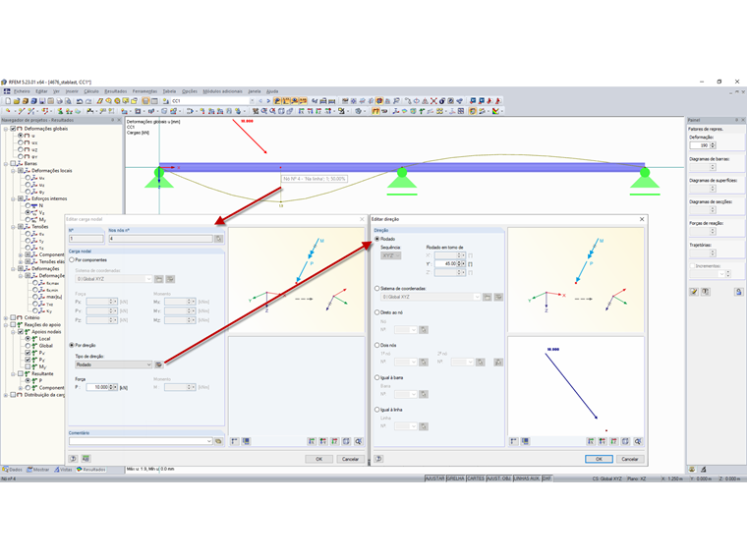
Task: Open the Ficheiro menu
Action: pyautogui.click(x=22, y=91)
